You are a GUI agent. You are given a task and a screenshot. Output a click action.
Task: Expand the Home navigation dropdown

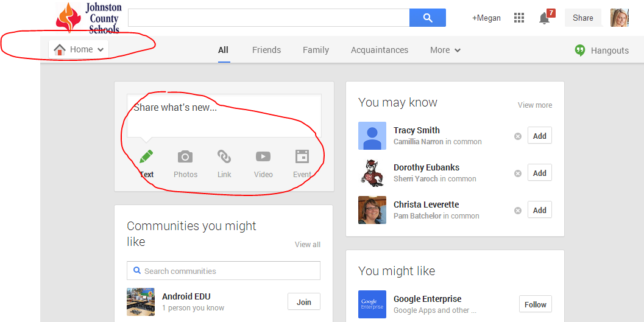click(79, 50)
